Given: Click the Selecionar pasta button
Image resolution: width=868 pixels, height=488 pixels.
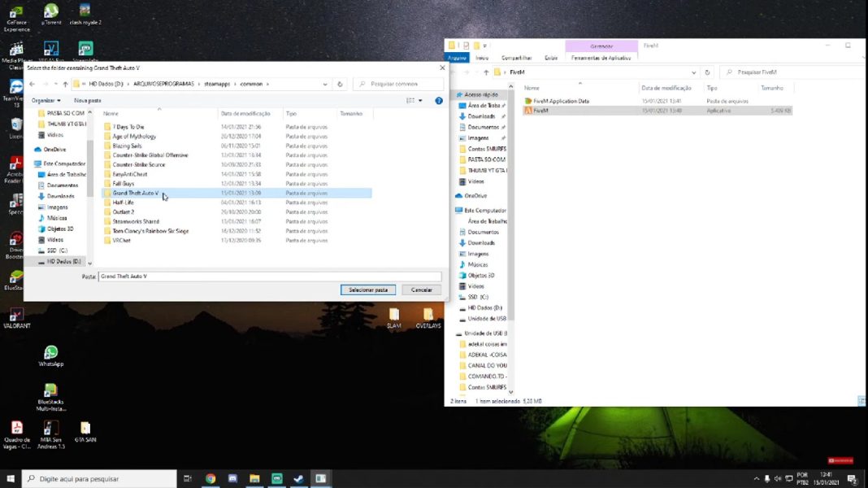Looking at the screenshot, I should click(368, 290).
